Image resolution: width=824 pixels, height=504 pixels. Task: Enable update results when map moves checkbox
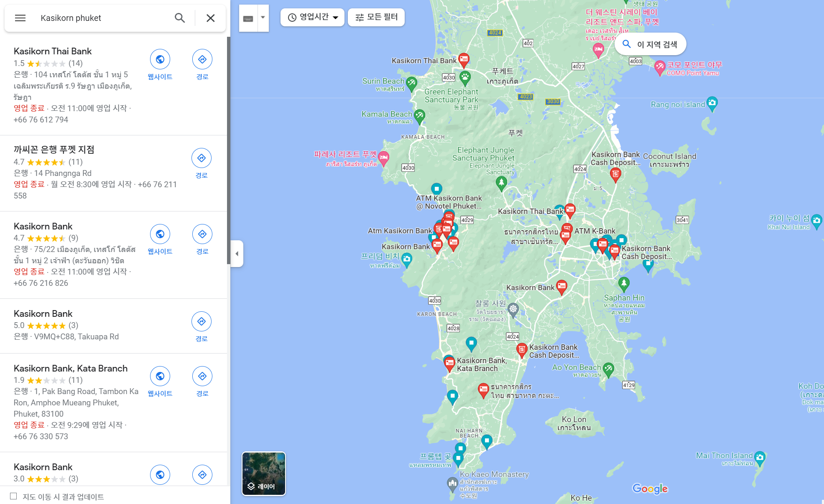(13, 496)
